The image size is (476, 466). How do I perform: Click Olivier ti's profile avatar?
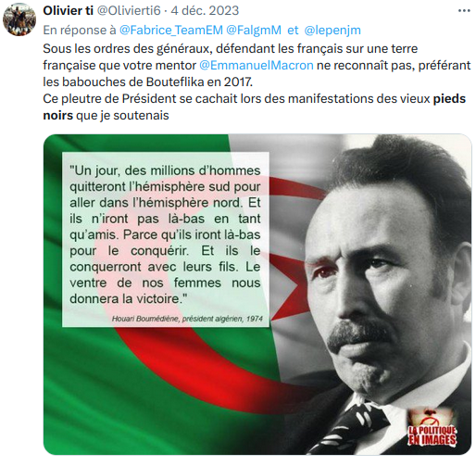click(x=19, y=19)
